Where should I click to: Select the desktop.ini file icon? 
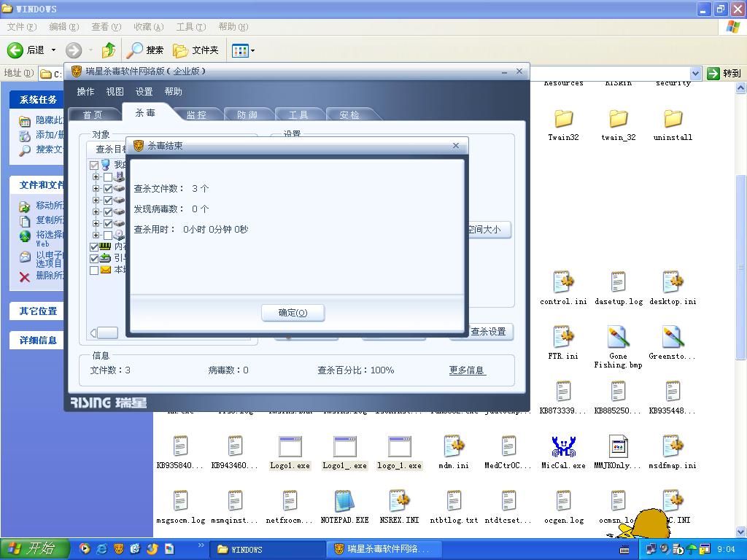click(x=673, y=281)
